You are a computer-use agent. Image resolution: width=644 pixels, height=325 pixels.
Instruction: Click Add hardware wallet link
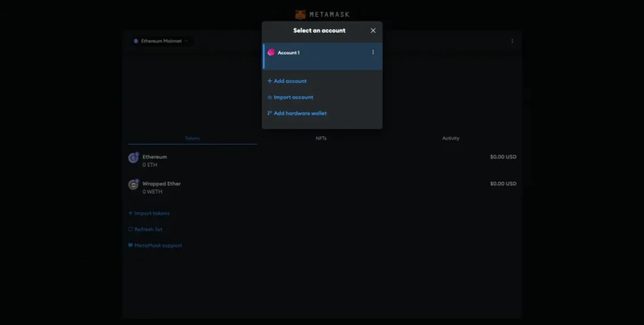[297, 113]
